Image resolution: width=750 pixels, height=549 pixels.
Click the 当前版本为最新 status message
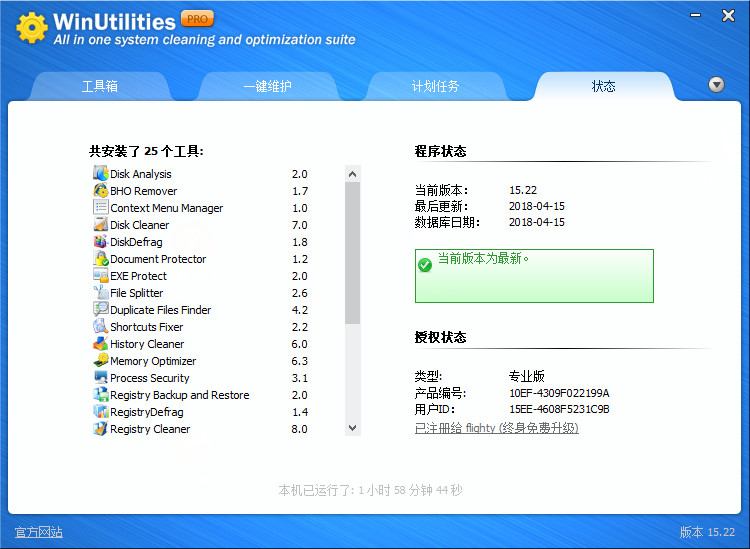tap(483, 259)
